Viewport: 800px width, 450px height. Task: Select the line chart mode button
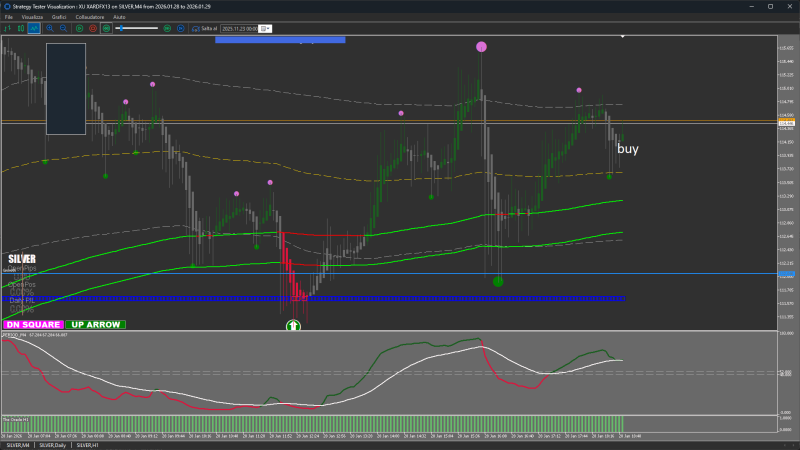(x=34, y=29)
